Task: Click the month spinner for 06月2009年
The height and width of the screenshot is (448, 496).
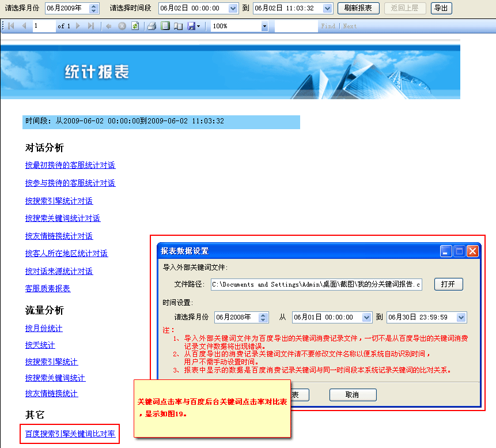Action: pyautogui.click(x=94, y=8)
